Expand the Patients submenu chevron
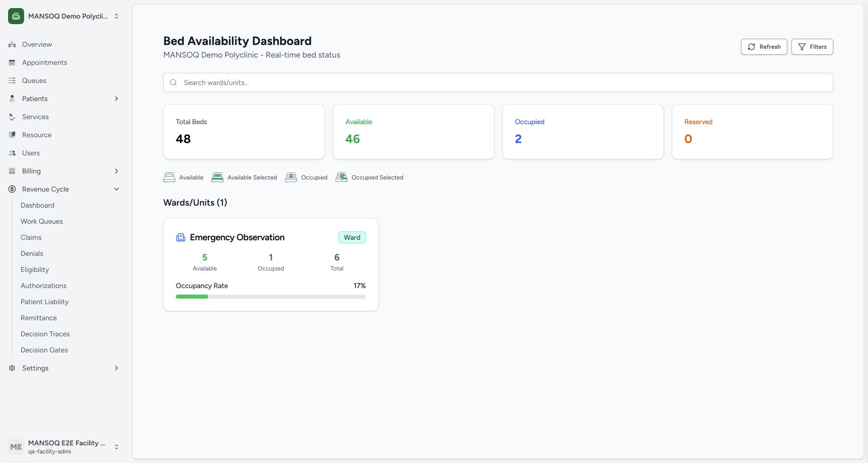 [117, 99]
